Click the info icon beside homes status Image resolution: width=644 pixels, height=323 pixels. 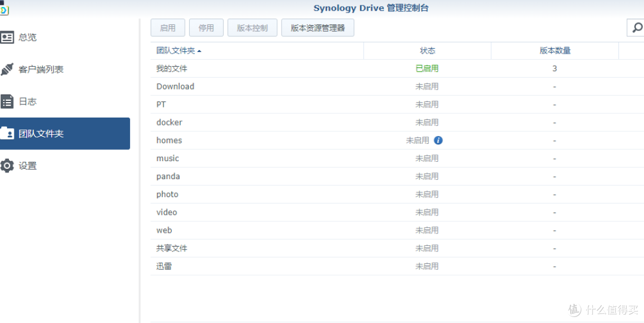pos(438,140)
